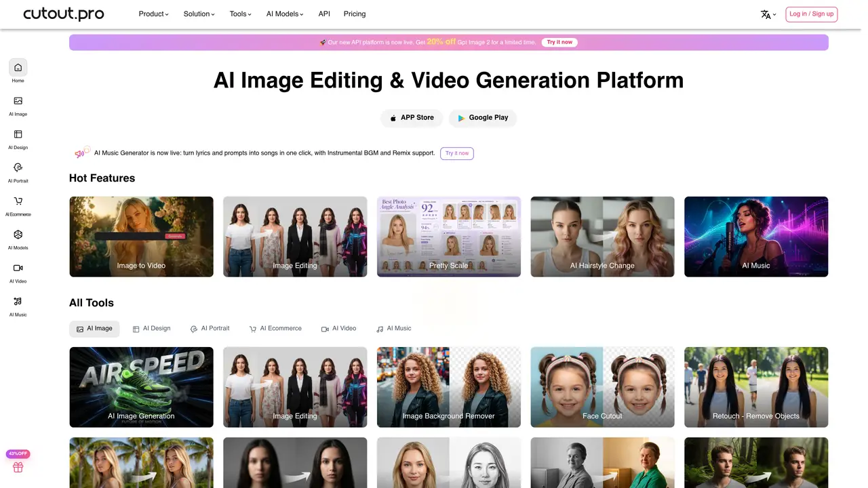
Task: Expand the language translate dropdown
Action: click(x=768, y=14)
